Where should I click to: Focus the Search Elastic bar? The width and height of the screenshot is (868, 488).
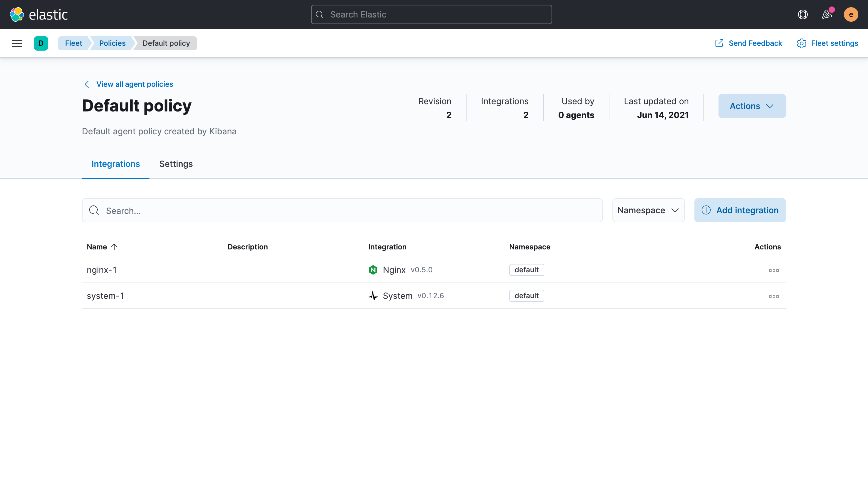(x=431, y=14)
